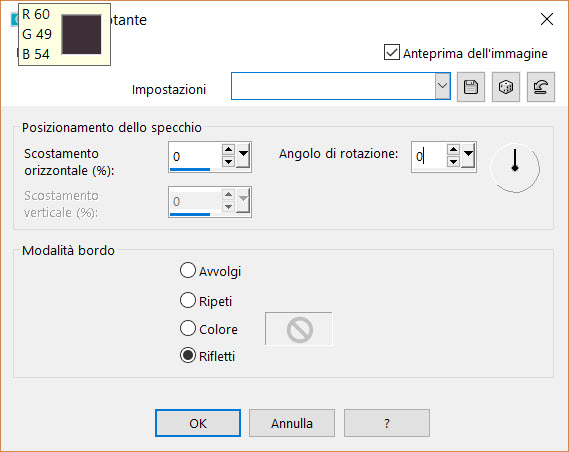Open help with the question mark button
Viewport: 569px width, 452px height.
pyautogui.click(x=387, y=423)
